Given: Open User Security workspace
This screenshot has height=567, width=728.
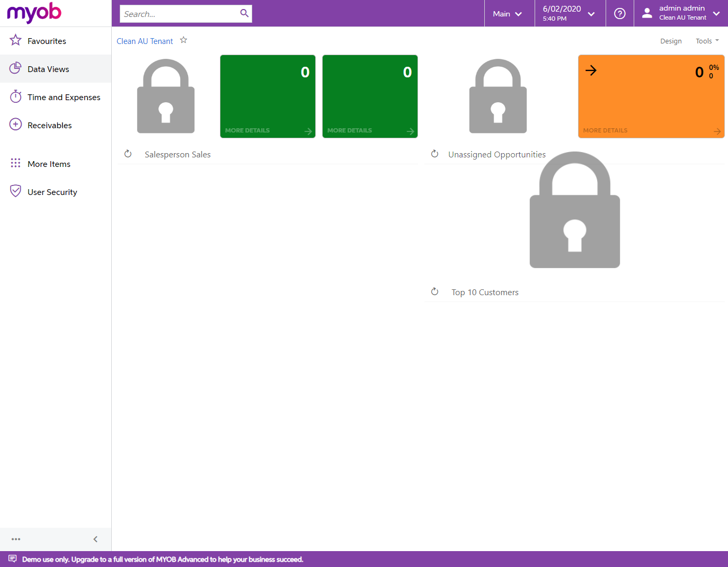Looking at the screenshot, I should coord(56,192).
